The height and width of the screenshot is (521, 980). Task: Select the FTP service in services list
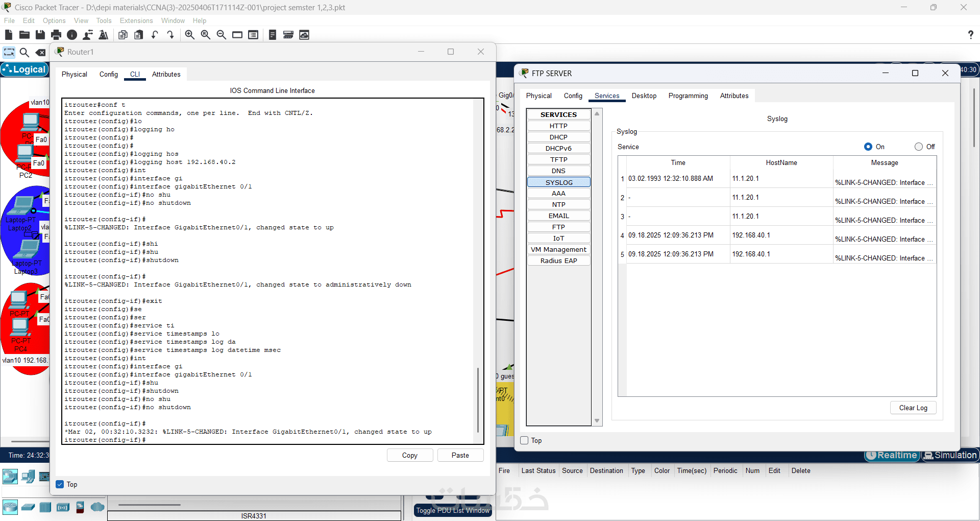(x=558, y=227)
